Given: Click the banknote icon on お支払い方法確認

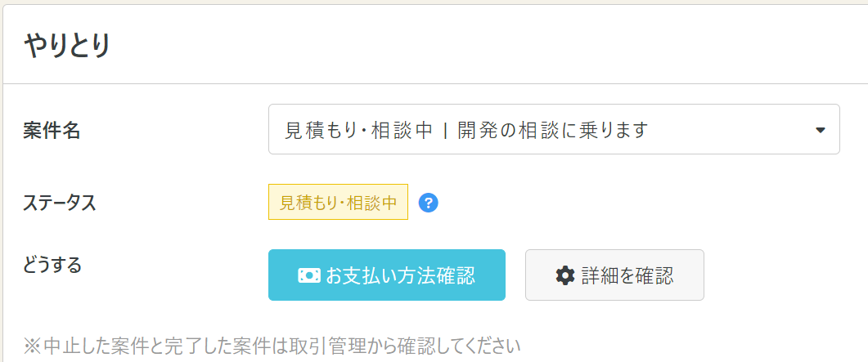Looking at the screenshot, I should [309, 275].
